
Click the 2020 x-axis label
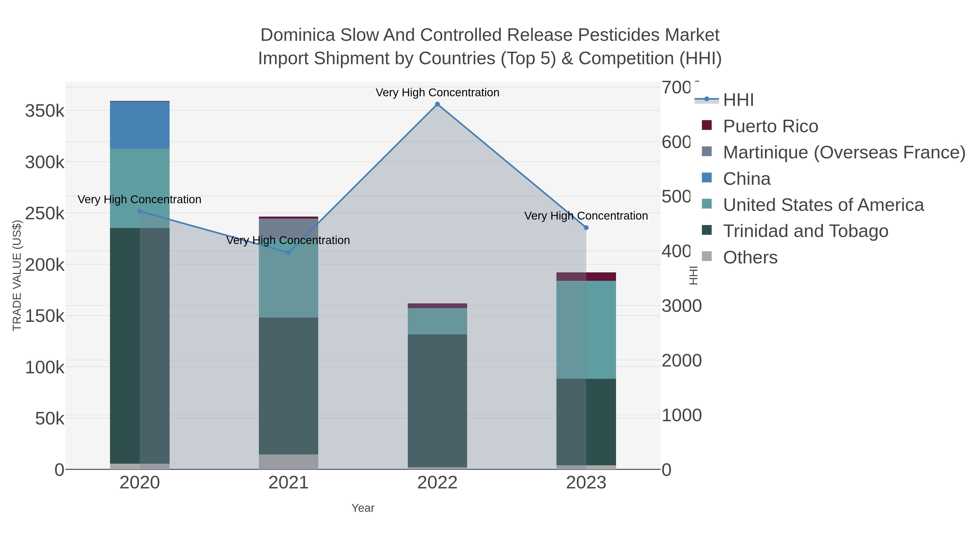click(140, 483)
